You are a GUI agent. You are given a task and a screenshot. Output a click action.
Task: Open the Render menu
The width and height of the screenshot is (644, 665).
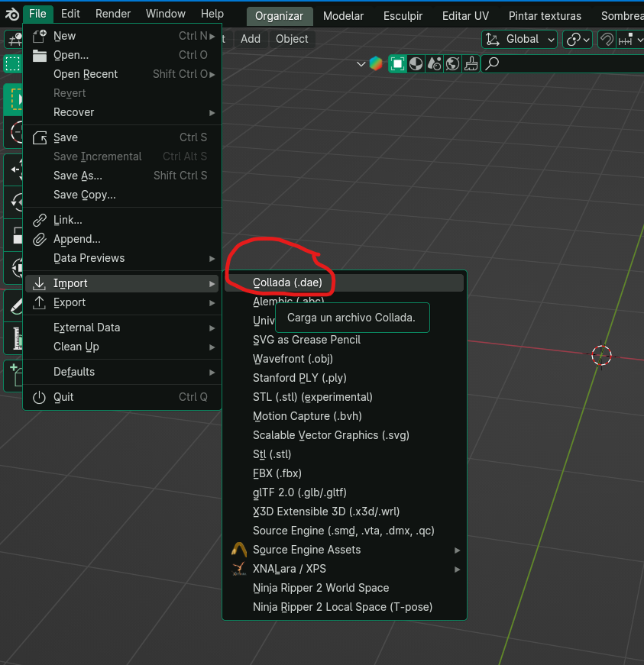pos(113,14)
